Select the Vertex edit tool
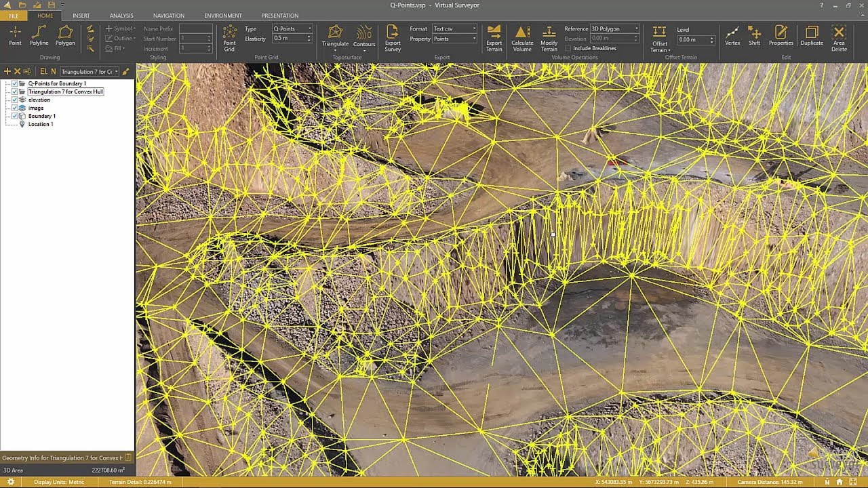The image size is (868, 488). [732, 35]
